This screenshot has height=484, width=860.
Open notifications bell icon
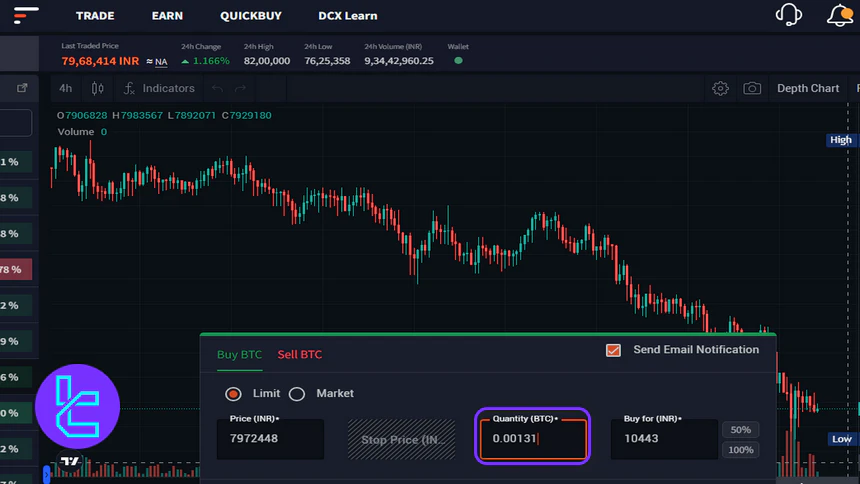coord(840,15)
